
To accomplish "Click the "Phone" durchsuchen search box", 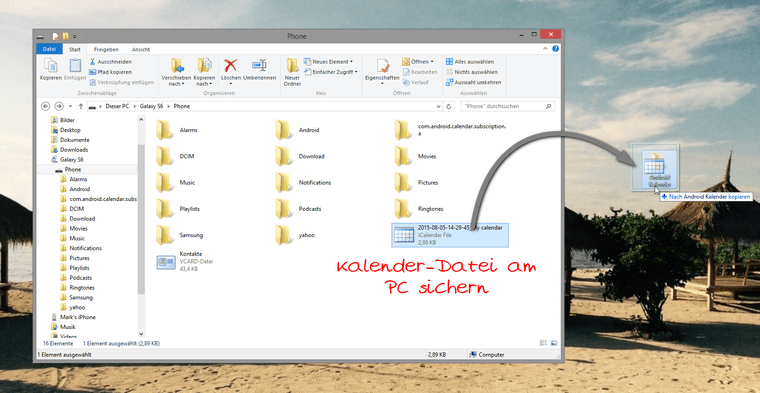I will 507,106.
